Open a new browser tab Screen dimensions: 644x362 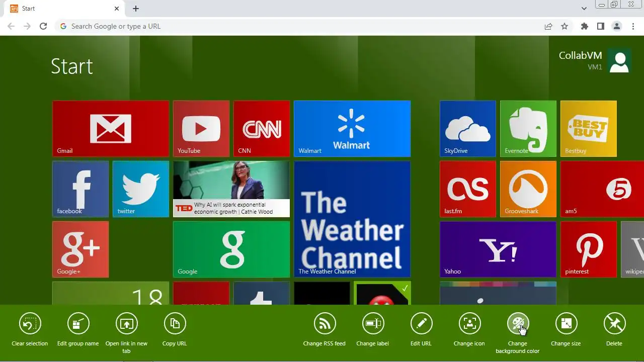tap(136, 9)
